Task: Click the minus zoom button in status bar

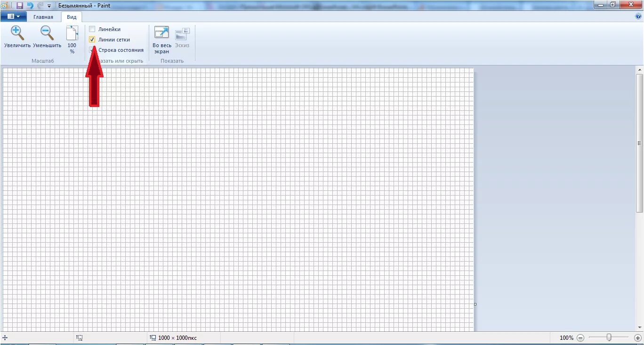Action: 580,337
